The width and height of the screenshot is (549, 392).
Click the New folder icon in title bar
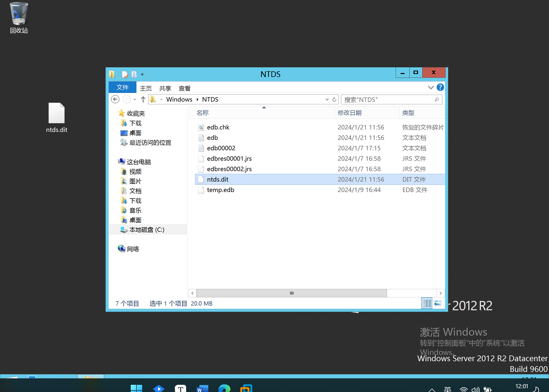pyautogui.click(x=134, y=74)
